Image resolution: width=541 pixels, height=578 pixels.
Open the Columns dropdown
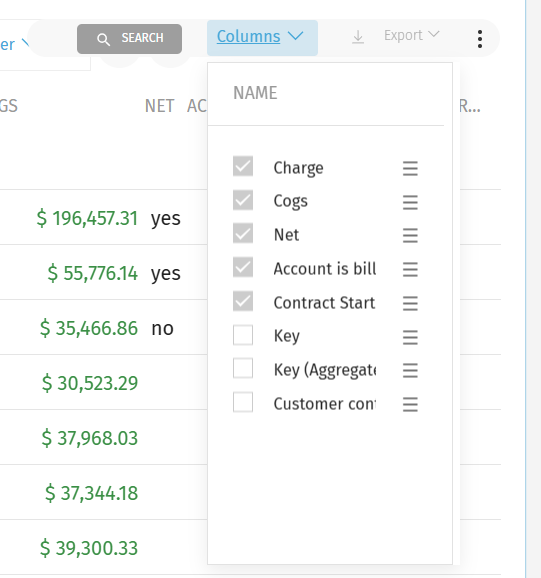coord(262,38)
